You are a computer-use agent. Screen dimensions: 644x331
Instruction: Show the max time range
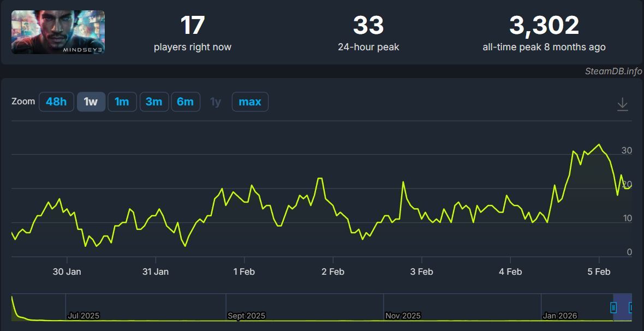pyautogui.click(x=250, y=102)
